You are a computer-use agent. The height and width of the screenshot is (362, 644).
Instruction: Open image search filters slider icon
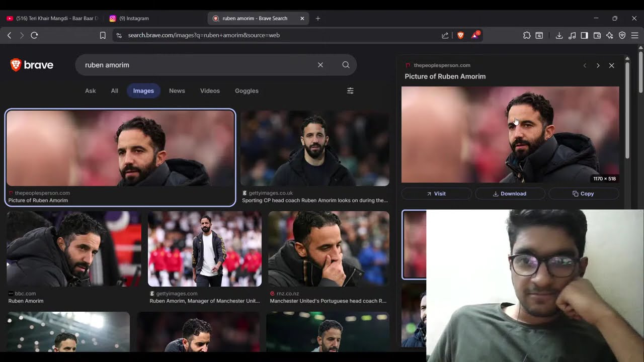point(350,91)
